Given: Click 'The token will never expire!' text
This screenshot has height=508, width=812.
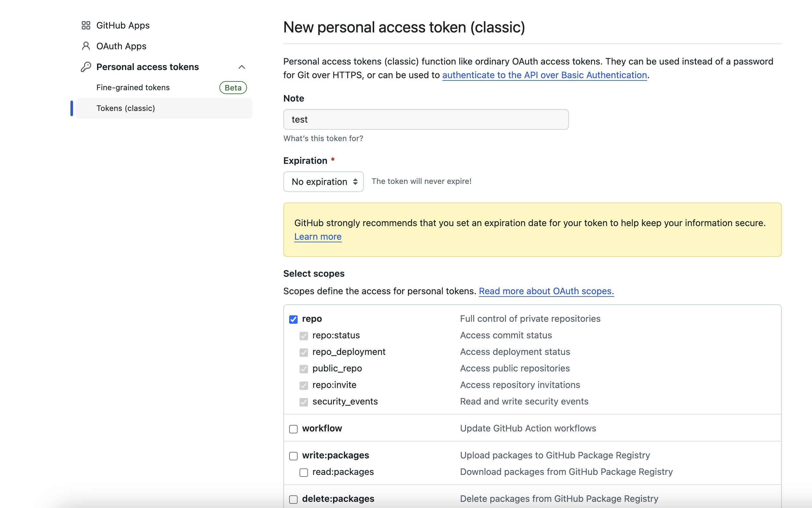Looking at the screenshot, I should pos(422,181).
